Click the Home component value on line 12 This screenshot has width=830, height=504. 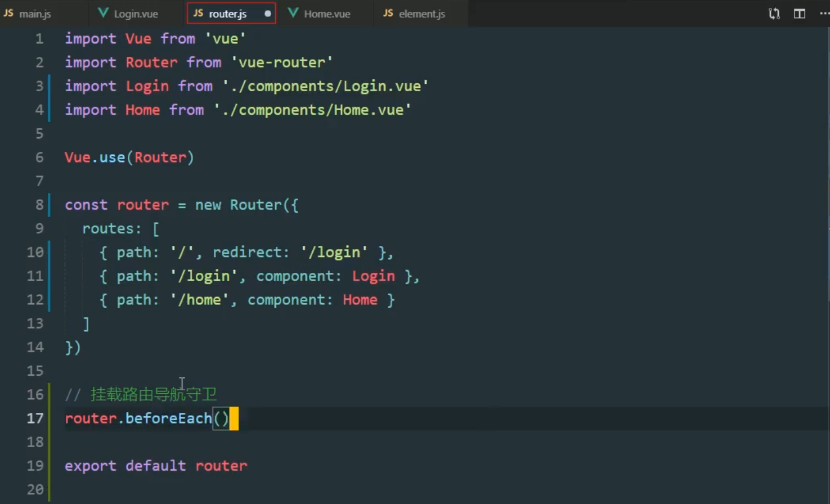click(x=360, y=300)
